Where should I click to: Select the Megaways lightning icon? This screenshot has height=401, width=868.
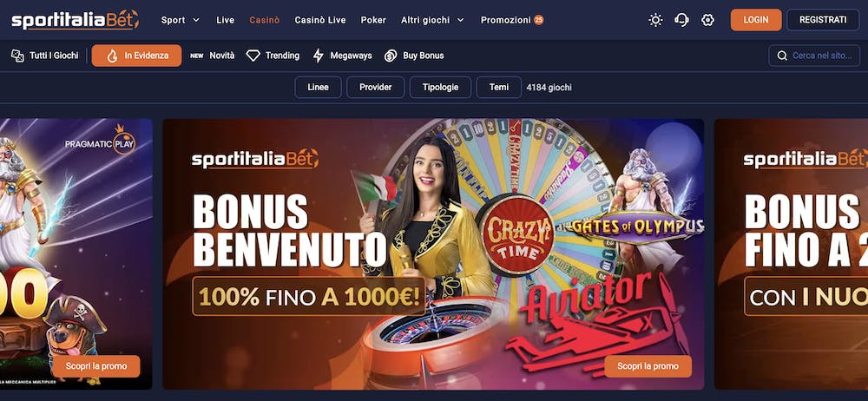pos(319,56)
